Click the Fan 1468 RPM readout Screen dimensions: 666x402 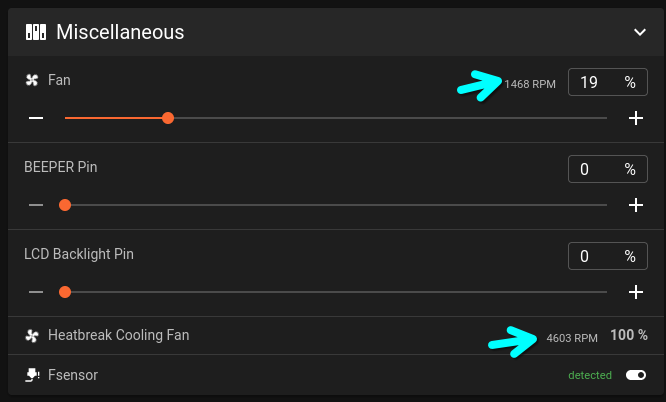click(x=530, y=84)
